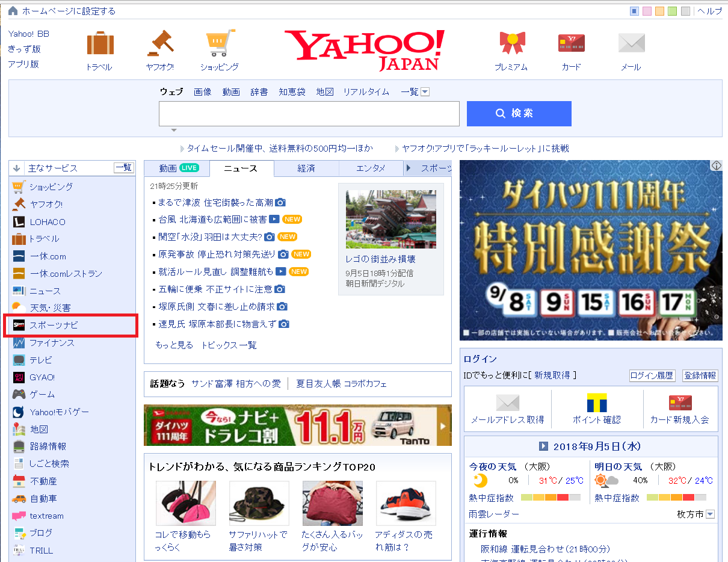The height and width of the screenshot is (562, 728).
Task: Click the camera icon beside まるで津波 headline
Action: click(280, 203)
